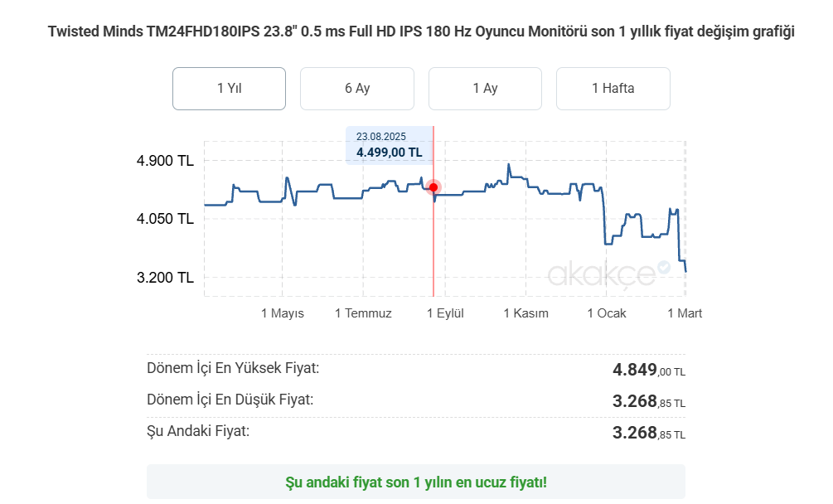Screen dimensions: 833x504
Task: Click the 1 Ocak axis label
Action: pos(607,313)
